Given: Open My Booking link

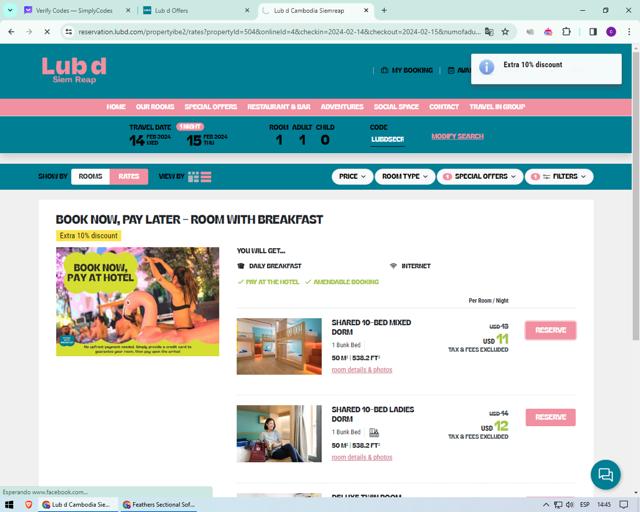Looking at the screenshot, I should coord(412,70).
